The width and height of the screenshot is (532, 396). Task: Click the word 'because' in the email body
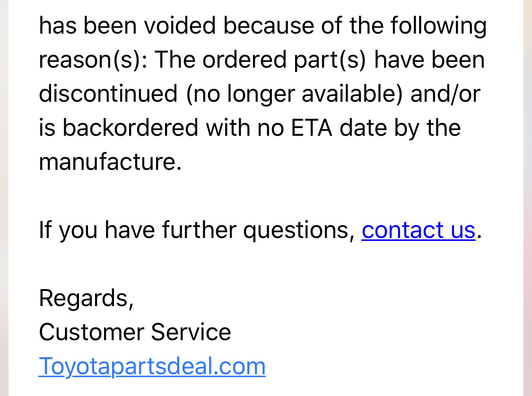click(269, 26)
